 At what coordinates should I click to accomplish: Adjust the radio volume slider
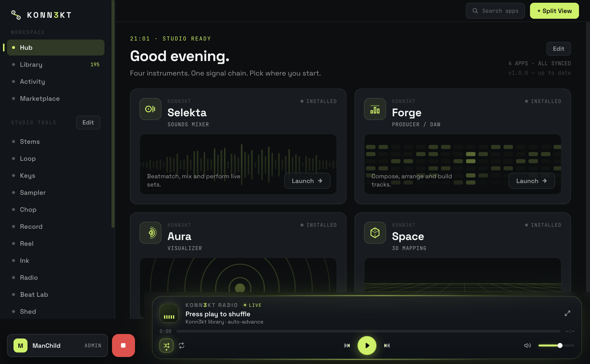(x=556, y=345)
